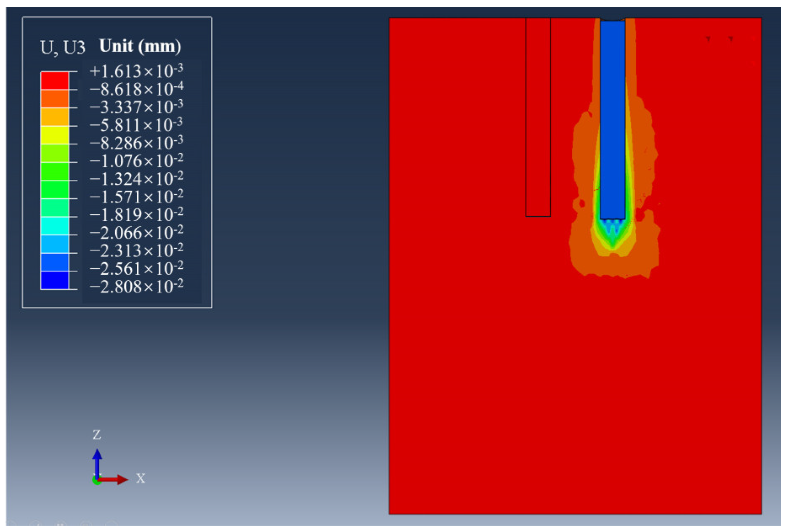Screen dimensions: 786x532
Task: Select the legend value −1.571×10⁻²
Action: [x=136, y=197]
